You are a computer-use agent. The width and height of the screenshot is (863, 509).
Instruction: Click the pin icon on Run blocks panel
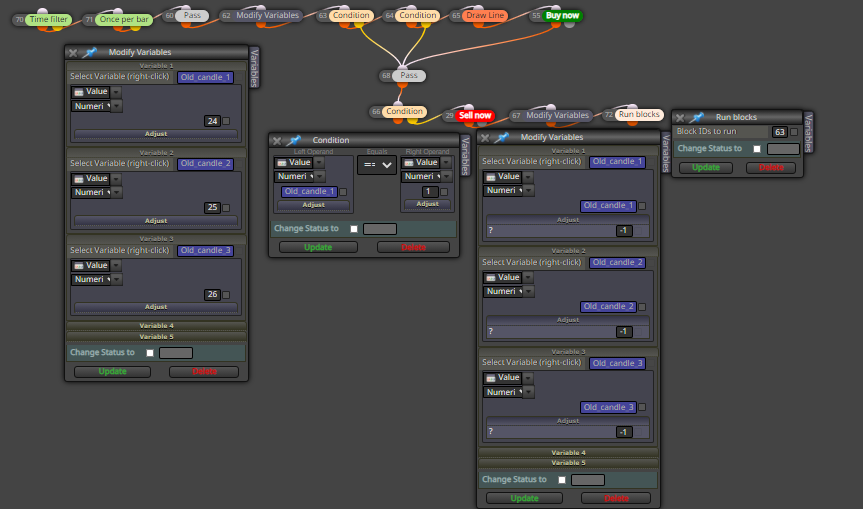(697, 117)
